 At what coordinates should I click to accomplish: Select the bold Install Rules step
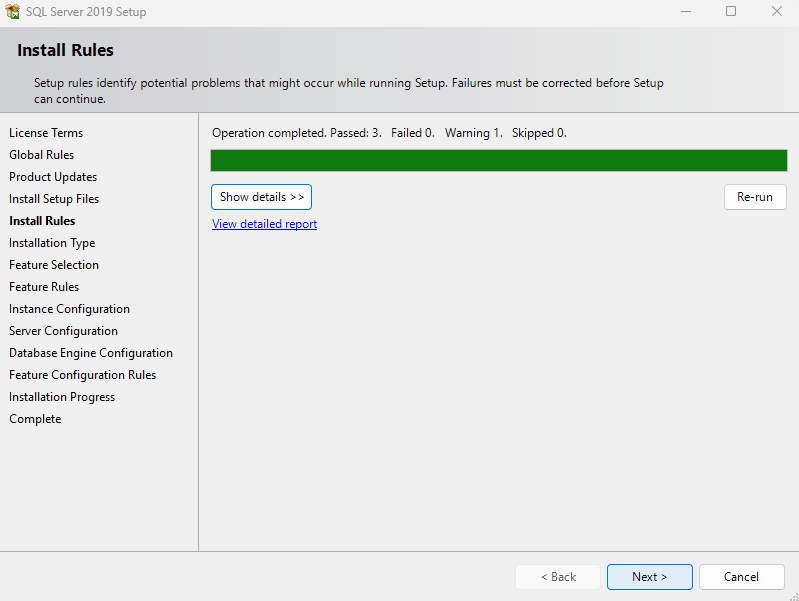[42, 221]
